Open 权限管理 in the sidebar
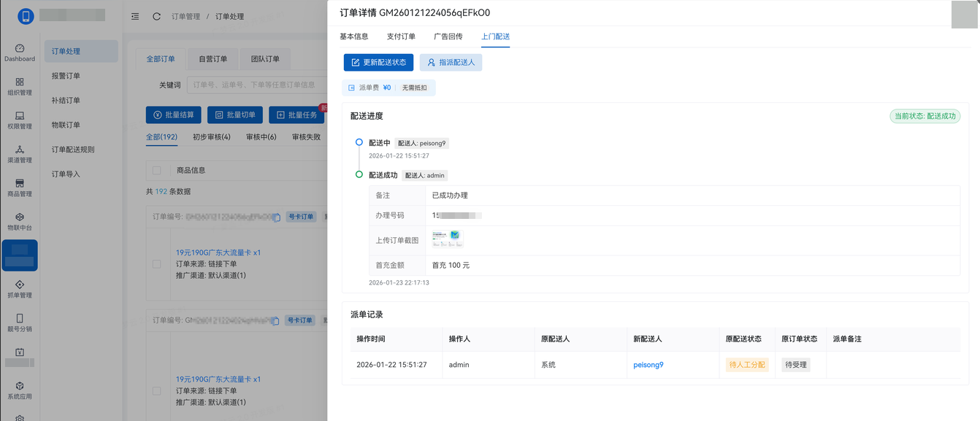The image size is (980, 421). 20,120
